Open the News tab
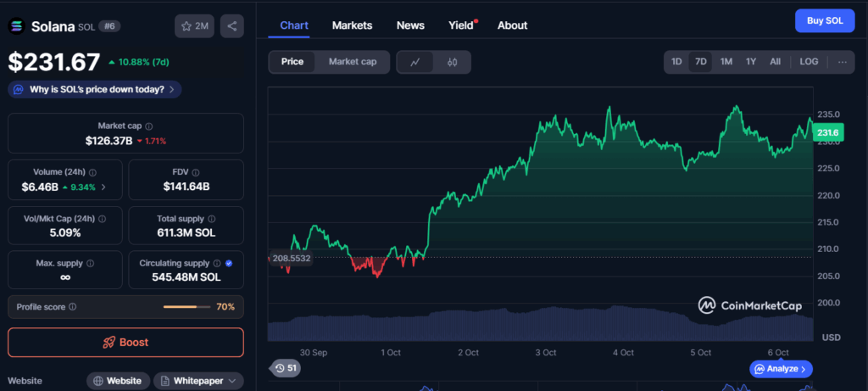 click(x=410, y=25)
